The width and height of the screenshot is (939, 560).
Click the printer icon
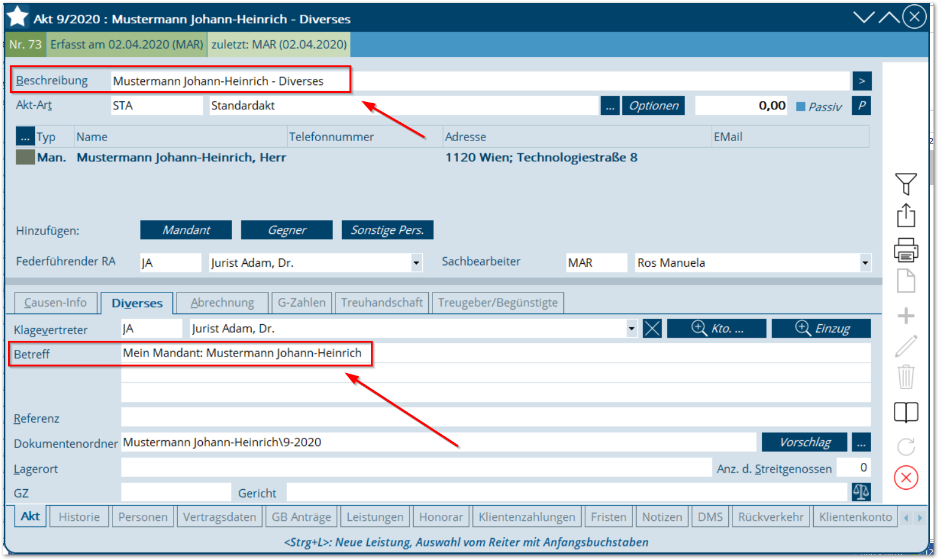click(x=905, y=250)
